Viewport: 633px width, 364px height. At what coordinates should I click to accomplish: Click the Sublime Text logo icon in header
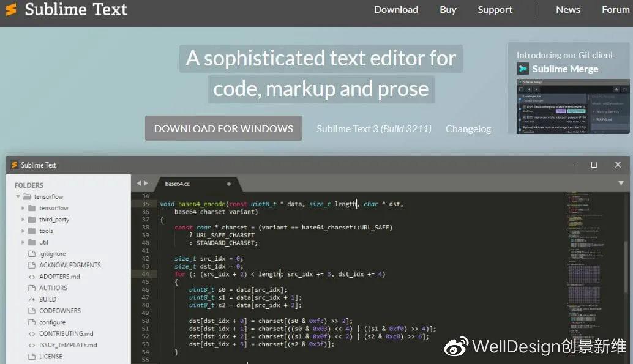(11, 9)
